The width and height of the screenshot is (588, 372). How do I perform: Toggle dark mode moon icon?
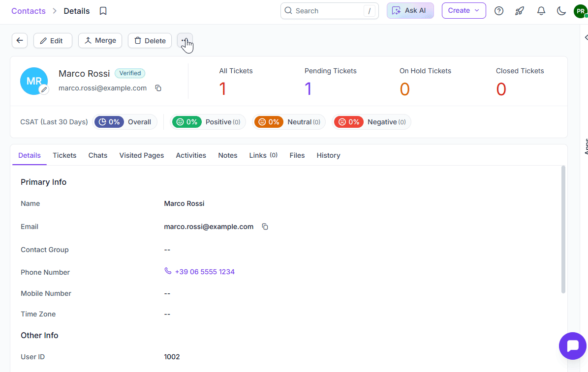click(x=561, y=11)
